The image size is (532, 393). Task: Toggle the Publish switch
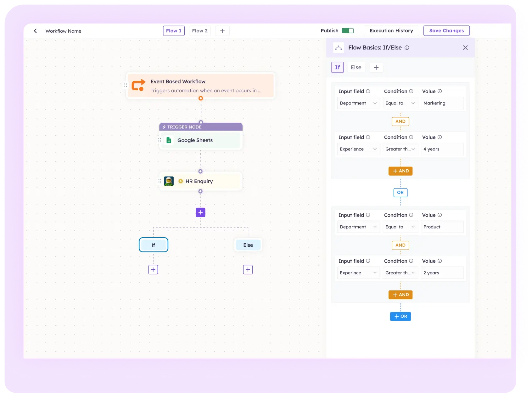click(x=348, y=31)
